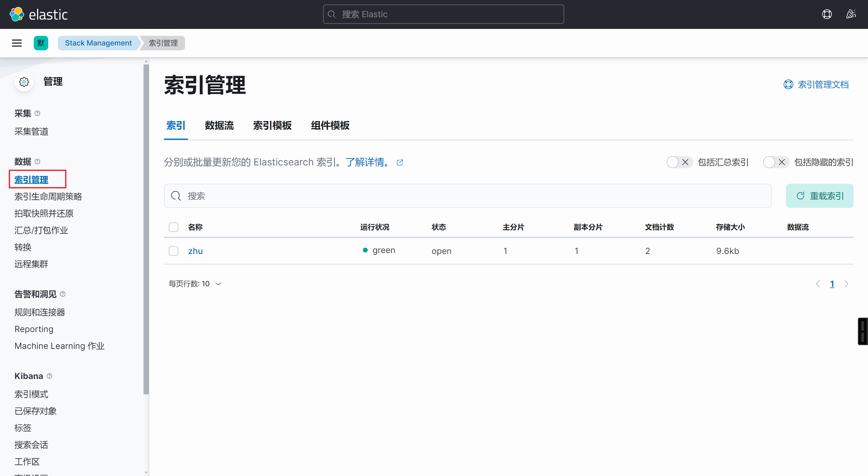Sort by 主分片 column header
This screenshot has width=868, height=476.
coord(514,227)
